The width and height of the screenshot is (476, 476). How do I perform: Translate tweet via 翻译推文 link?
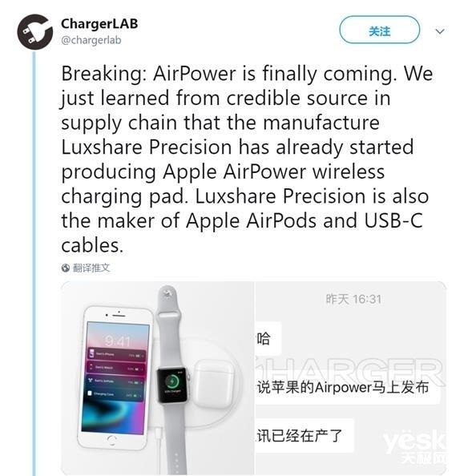coord(91,268)
